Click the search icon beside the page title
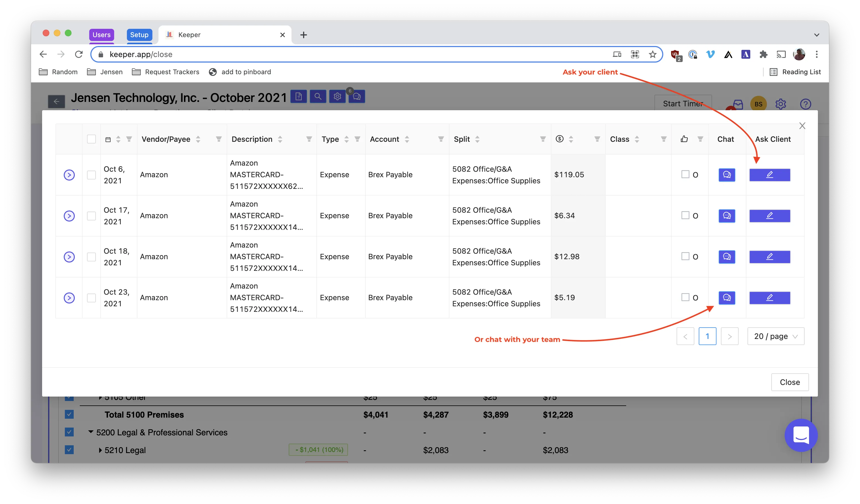Viewport: 860px width, 504px height. [318, 96]
